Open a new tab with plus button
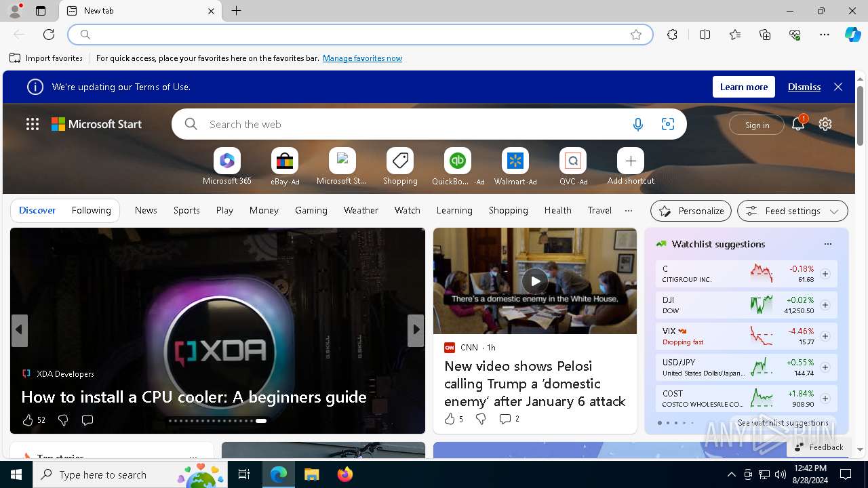This screenshot has width=868, height=488. point(236,11)
